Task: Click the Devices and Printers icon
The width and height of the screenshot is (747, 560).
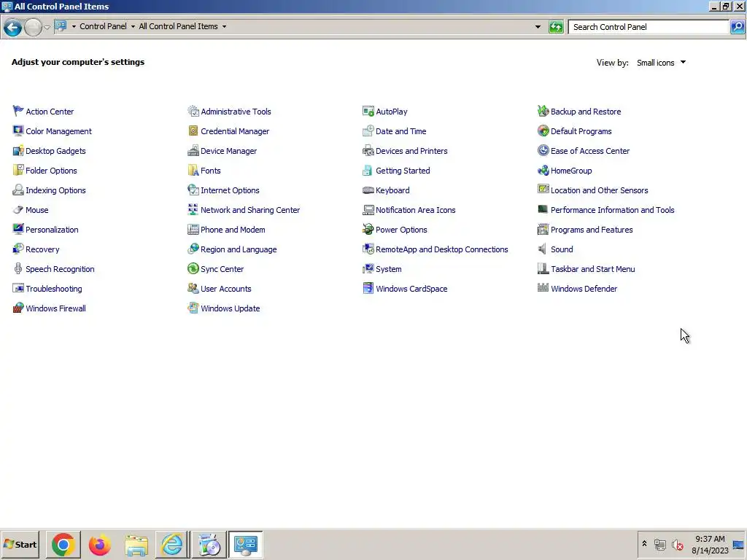Action: (368, 150)
